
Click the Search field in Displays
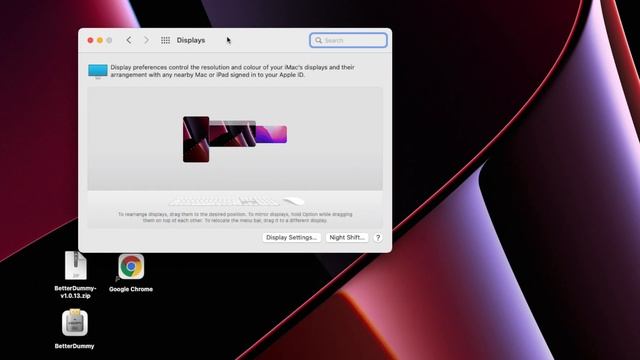point(348,40)
